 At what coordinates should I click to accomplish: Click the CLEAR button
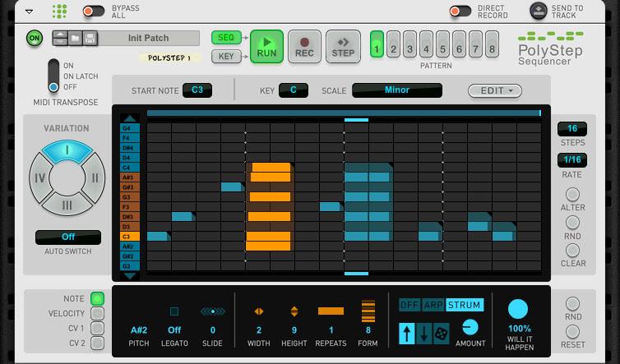(x=572, y=251)
